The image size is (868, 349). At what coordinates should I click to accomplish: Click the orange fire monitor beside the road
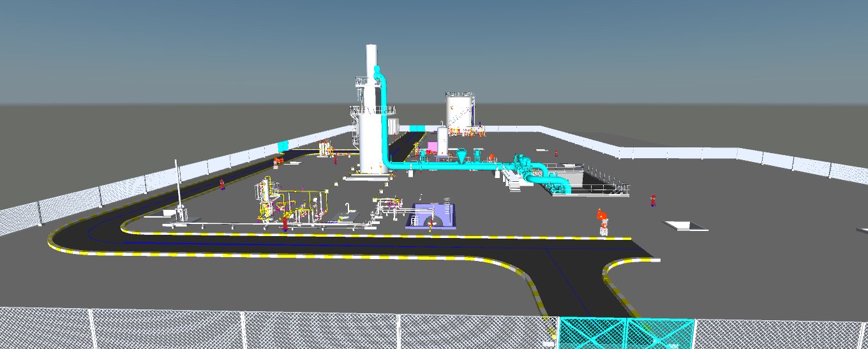[x=601, y=219]
